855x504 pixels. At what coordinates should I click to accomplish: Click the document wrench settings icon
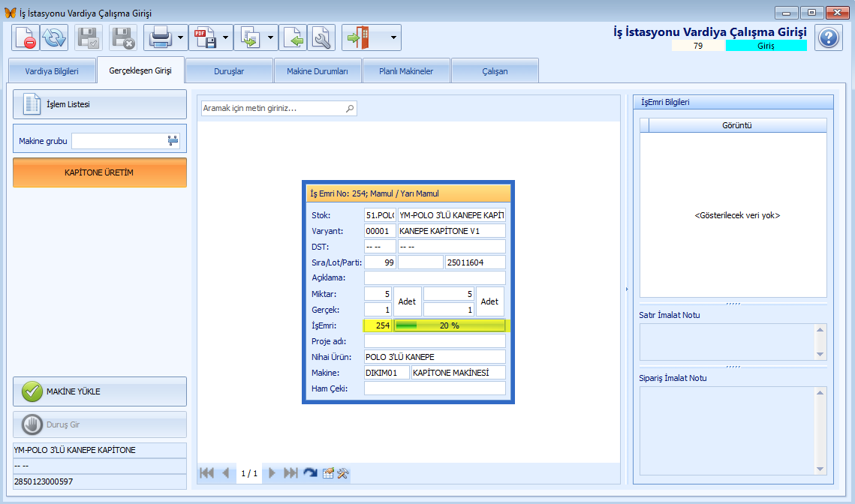pos(321,38)
